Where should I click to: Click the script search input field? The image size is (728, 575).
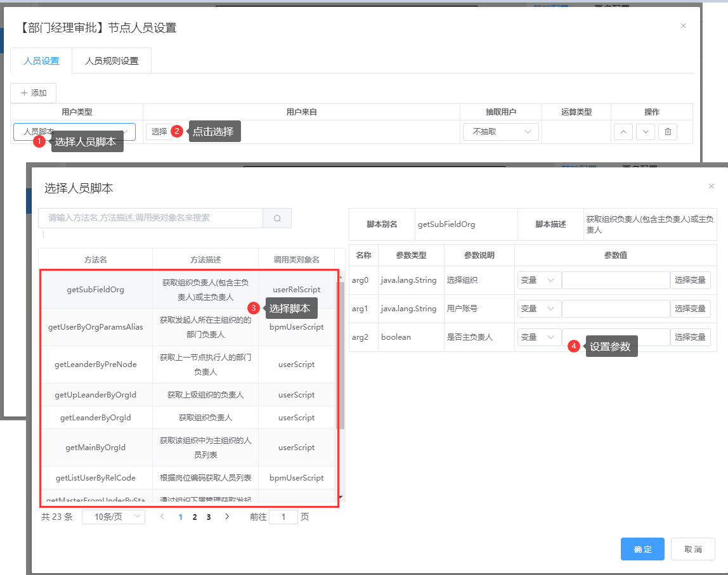coord(151,218)
